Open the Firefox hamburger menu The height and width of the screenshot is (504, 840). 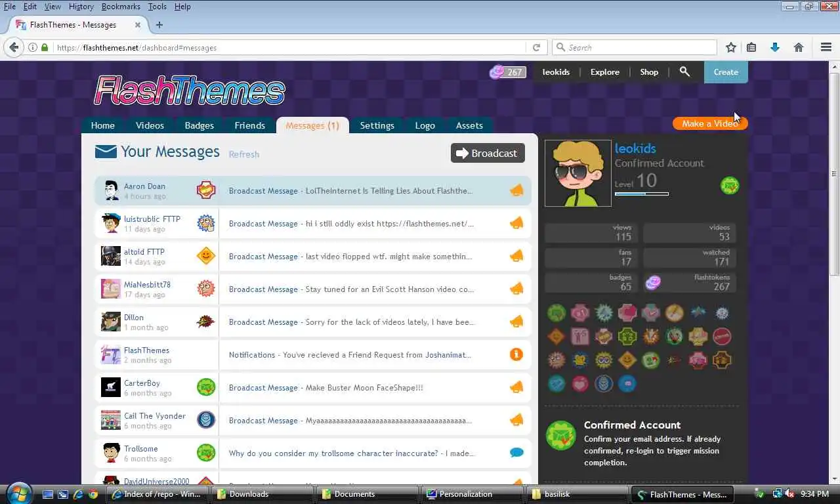[826, 47]
